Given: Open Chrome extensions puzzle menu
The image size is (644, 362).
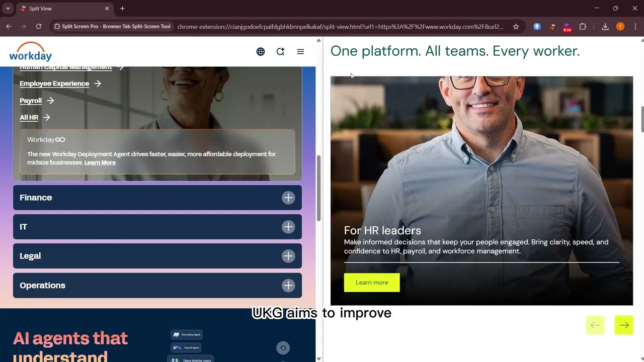Looking at the screenshot, I should tap(583, 27).
